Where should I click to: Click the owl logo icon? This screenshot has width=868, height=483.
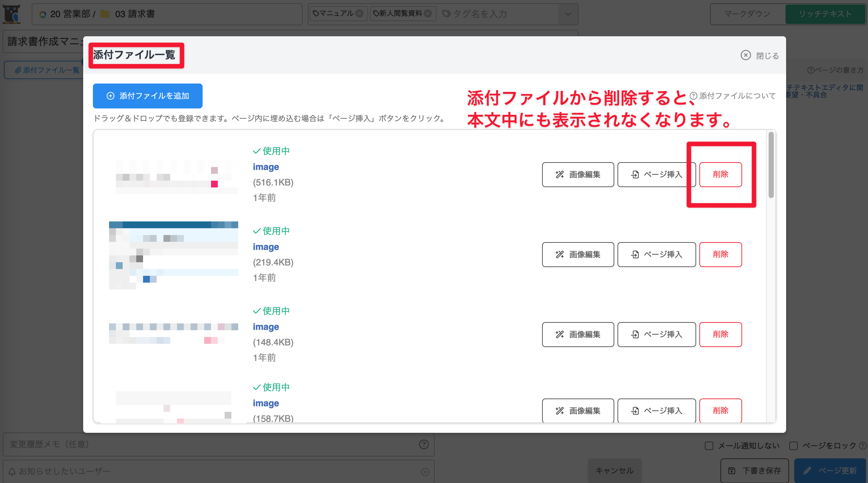point(12,14)
